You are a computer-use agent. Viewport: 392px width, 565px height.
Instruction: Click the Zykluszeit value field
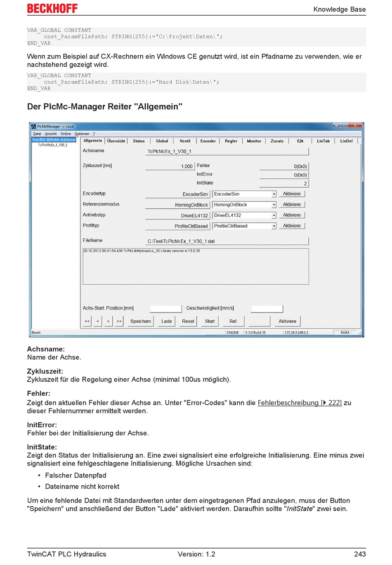click(x=170, y=166)
